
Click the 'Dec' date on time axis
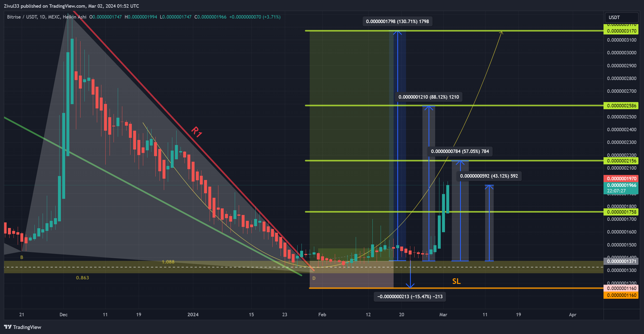tap(64, 315)
